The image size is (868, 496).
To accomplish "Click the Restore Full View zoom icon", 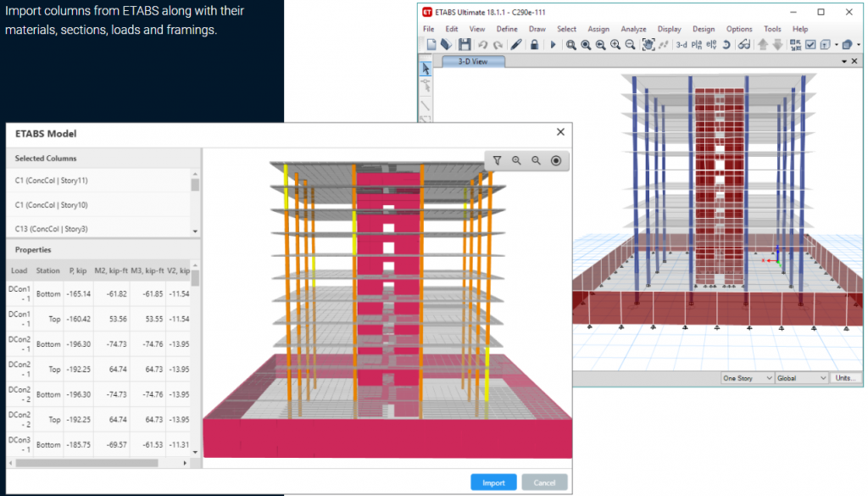I will point(586,45).
